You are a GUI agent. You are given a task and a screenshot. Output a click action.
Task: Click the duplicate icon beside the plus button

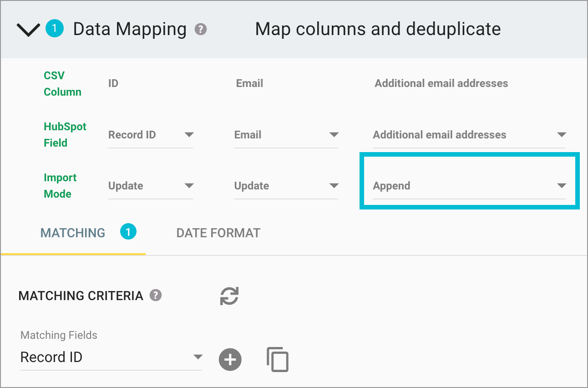(x=278, y=359)
